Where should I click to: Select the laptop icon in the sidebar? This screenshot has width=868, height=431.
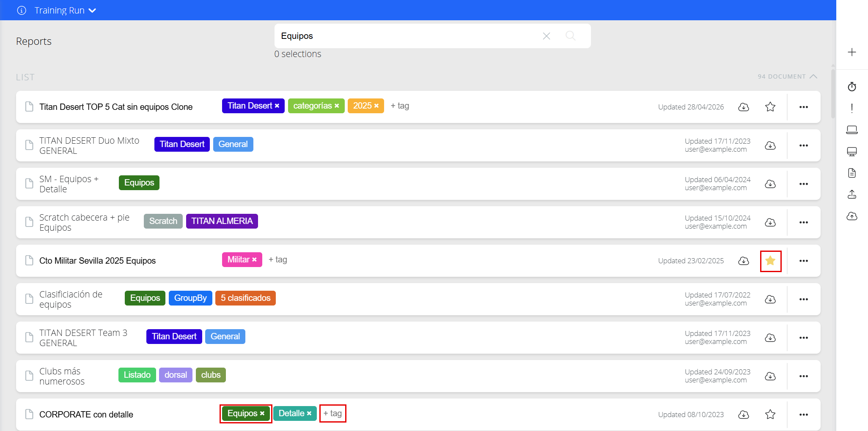[x=852, y=130]
